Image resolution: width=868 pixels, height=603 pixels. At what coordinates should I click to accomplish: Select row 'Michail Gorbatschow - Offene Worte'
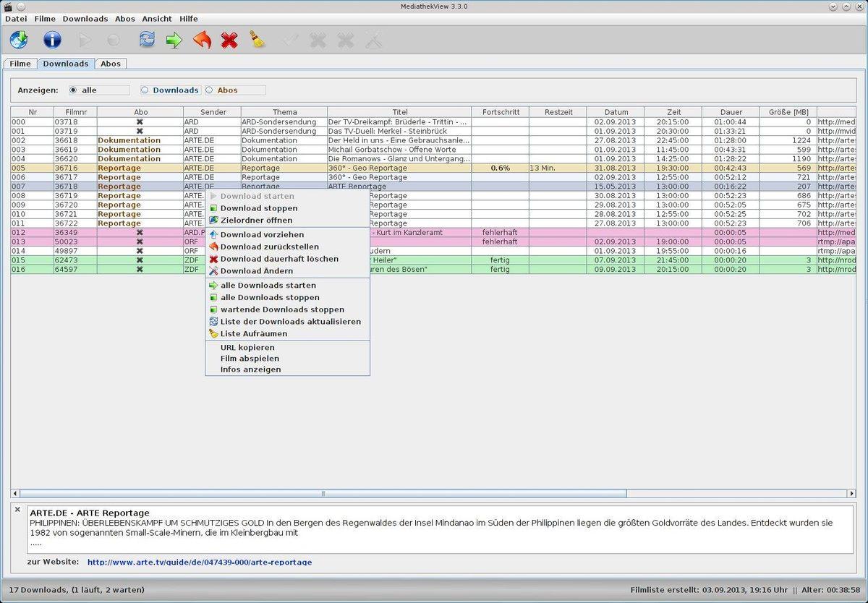pyautogui.click(x=434, y=150)
